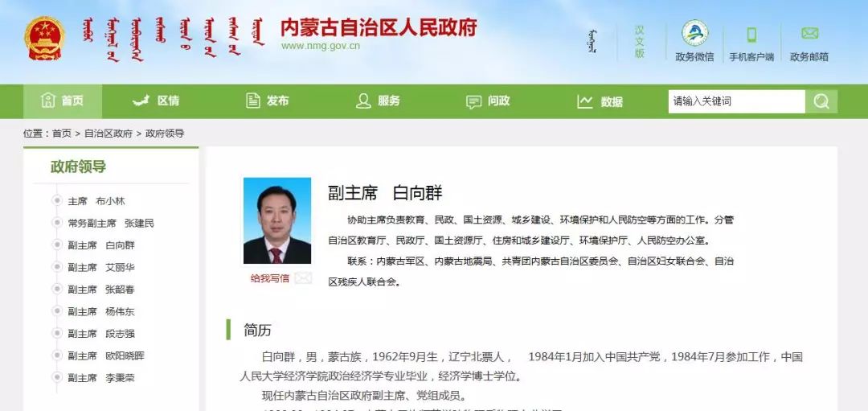Select the 汉文版 language option
The image size is (868, 411).
pyautogui.click(x=640, y=42)
